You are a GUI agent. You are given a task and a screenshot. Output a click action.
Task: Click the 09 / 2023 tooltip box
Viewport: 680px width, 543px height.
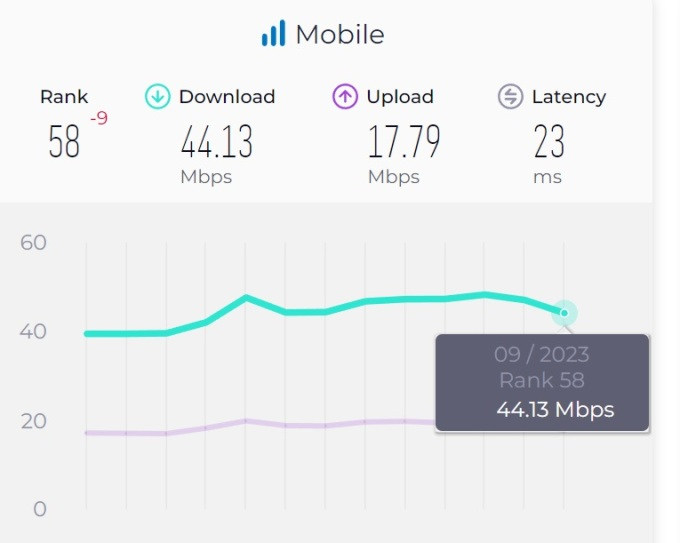542,382
